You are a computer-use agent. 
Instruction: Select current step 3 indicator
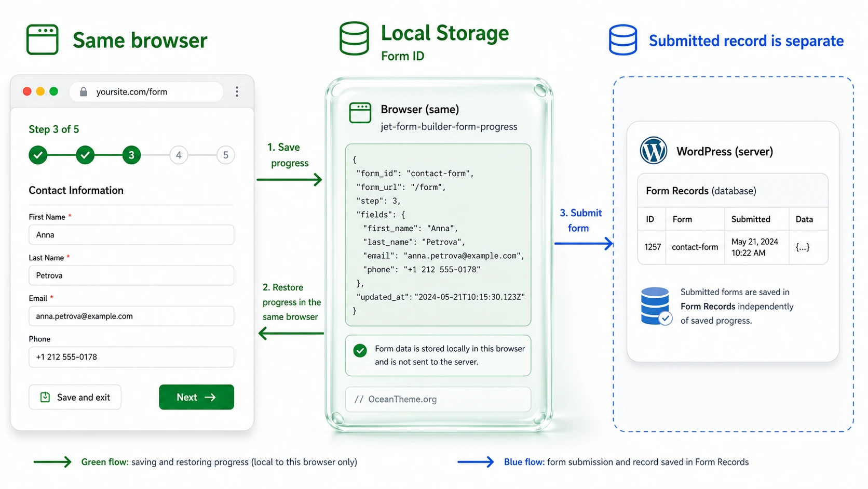tap(131, 155)
